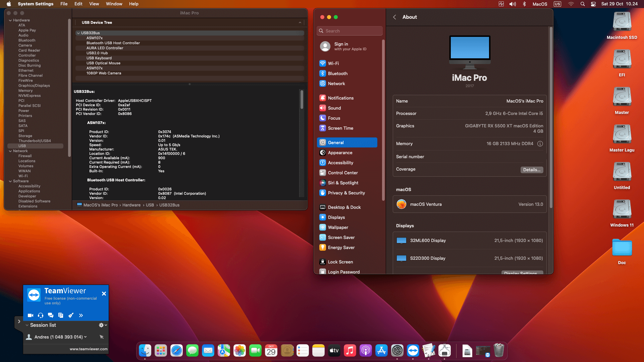644x362 pixels.
Task: Click the Coverage Details button
Action: click(532, 170)
